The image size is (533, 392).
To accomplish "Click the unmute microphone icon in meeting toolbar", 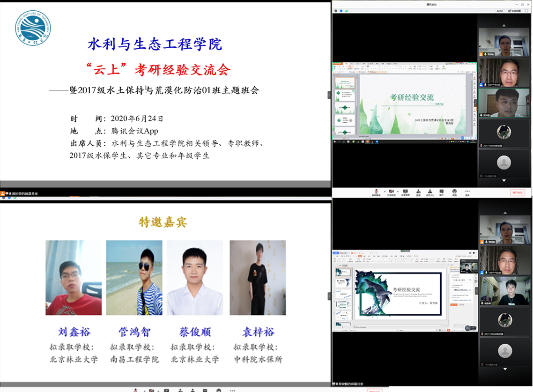I will 376,192.
